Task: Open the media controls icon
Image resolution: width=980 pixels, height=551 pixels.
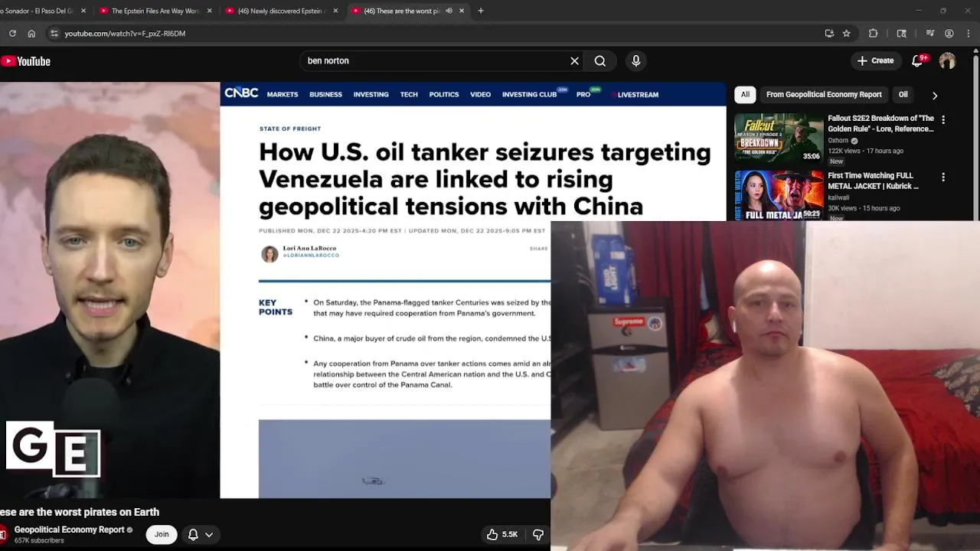Action: tap(930, 34)
